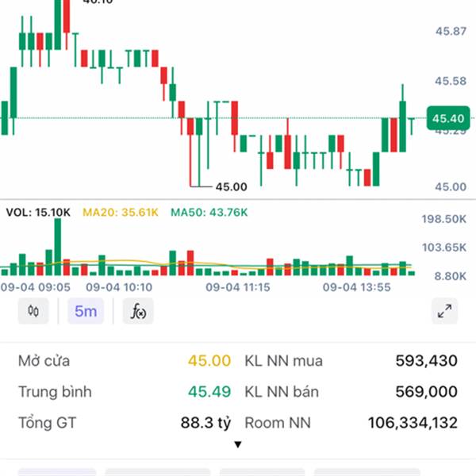Select the Tổng GT value 88.3 tỷ

click(205, 423)
